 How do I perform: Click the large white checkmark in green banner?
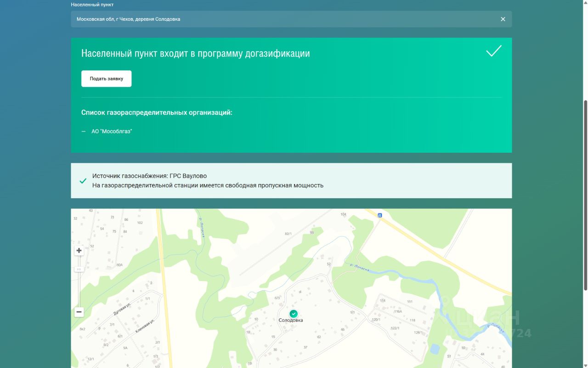494,51
